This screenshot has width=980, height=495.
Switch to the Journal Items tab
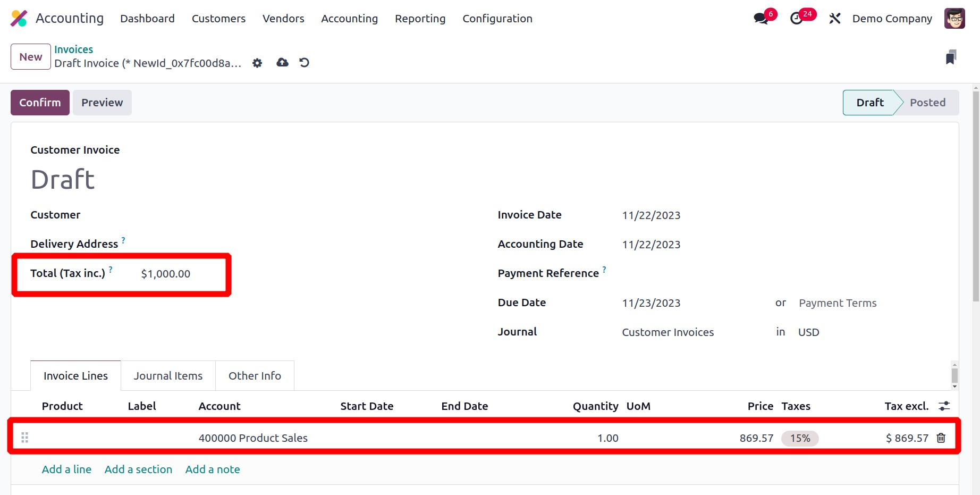point(168,376)
